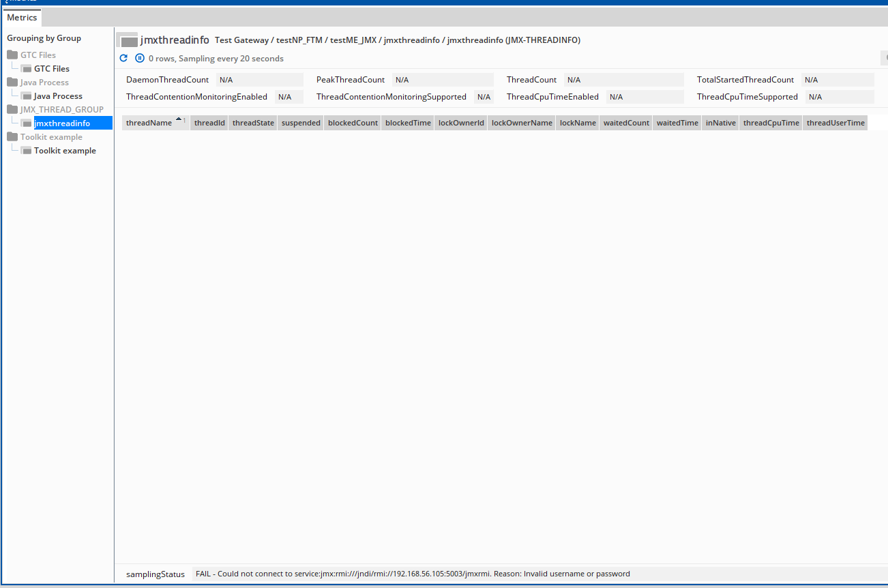Click the jmxthreadinfo dataview icon in header
This screenshot has width=888, height=588.
(x=127, y=40)
